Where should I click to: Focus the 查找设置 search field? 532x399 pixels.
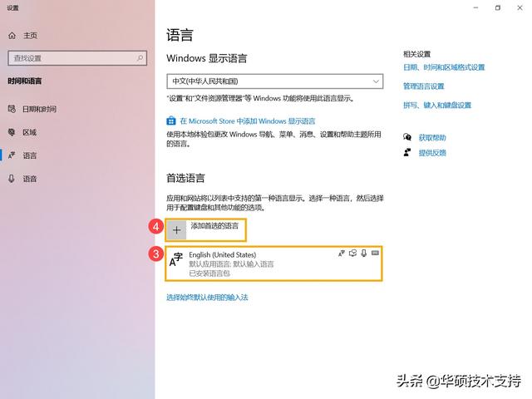(77, 58)
